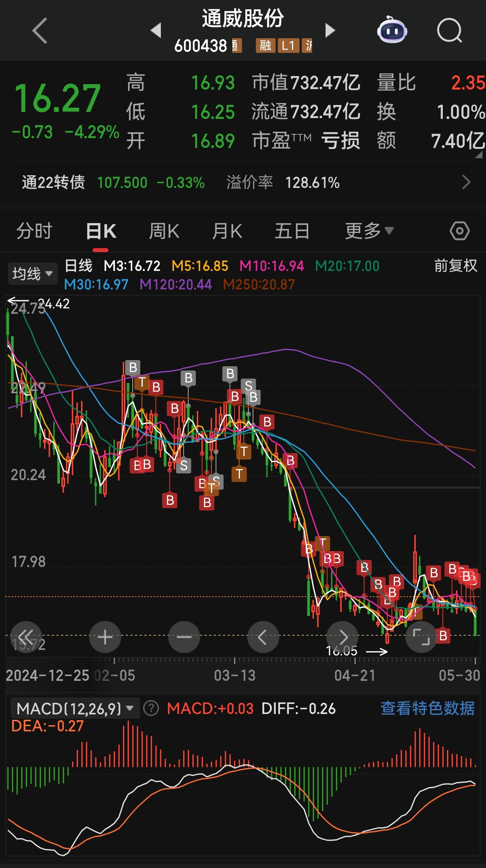Zoom out chart with minus button
The width and height of the screenshot is (486, 868).
184,637
